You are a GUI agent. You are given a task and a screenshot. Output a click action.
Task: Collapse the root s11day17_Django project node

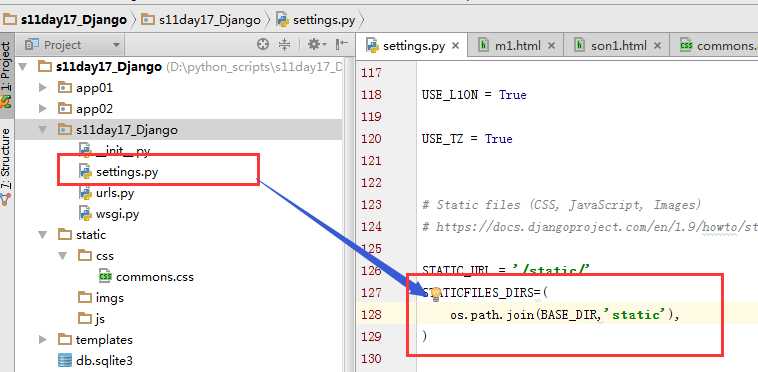pyautogui.click(x=22, y=67)
